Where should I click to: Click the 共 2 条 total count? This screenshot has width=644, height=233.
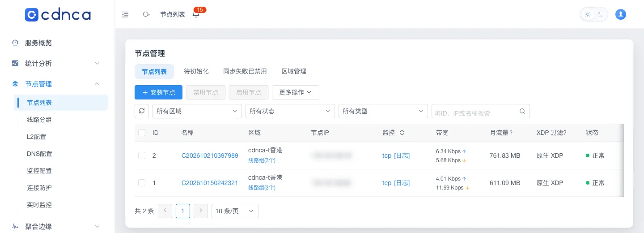click(144, 211)
